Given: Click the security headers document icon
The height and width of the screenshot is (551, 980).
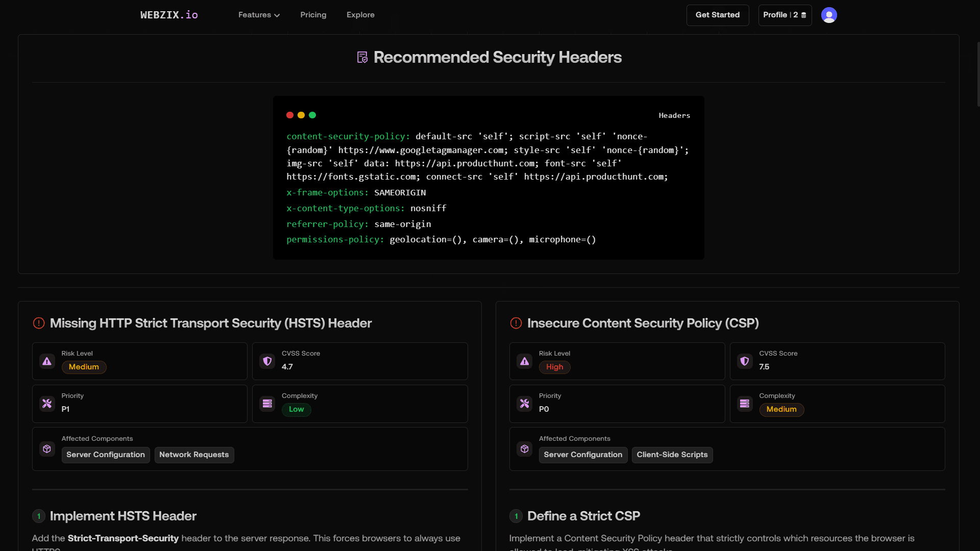Looking at the screenshot, I should [362, 57].
